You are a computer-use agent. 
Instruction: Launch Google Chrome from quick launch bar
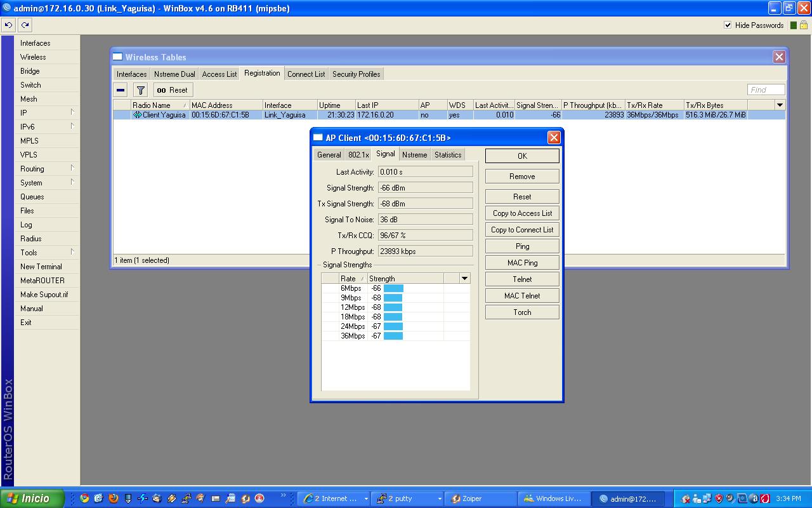(84, 498)
